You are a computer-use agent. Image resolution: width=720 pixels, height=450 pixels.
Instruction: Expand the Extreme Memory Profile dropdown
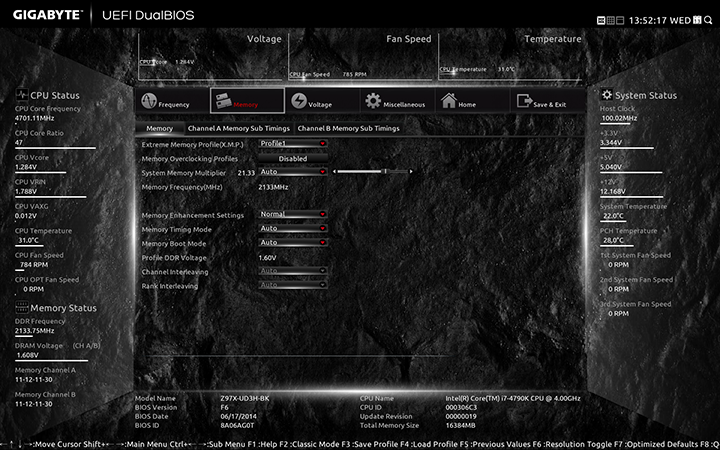(293, 144)
